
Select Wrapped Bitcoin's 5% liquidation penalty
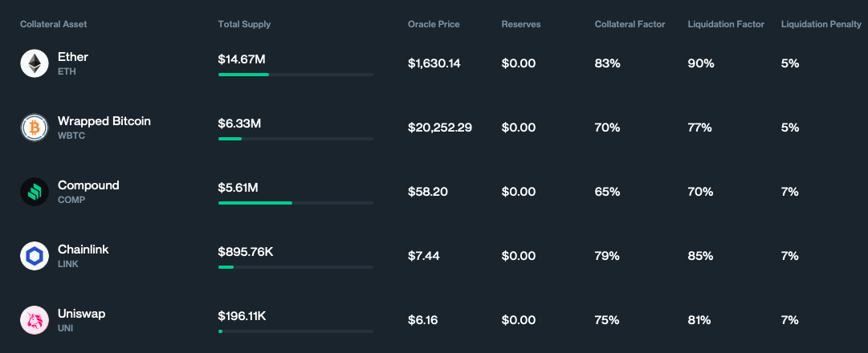coord(790,128)
